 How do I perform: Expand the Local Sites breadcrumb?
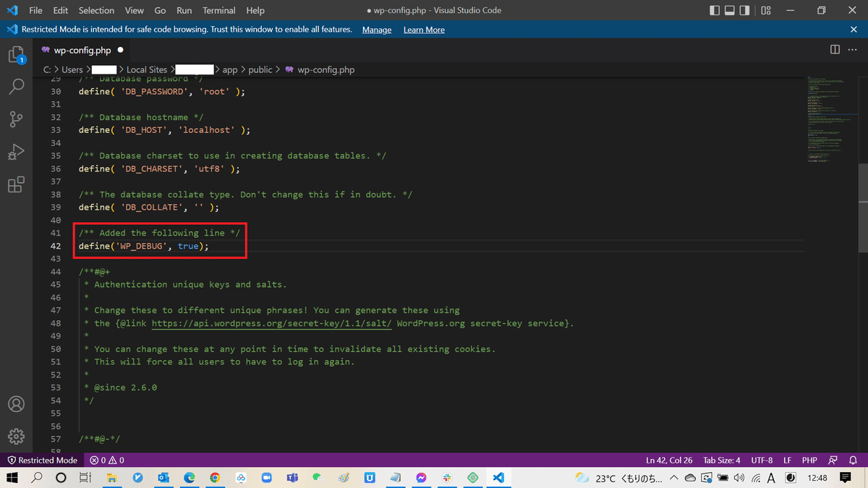[x=147, y=69]
